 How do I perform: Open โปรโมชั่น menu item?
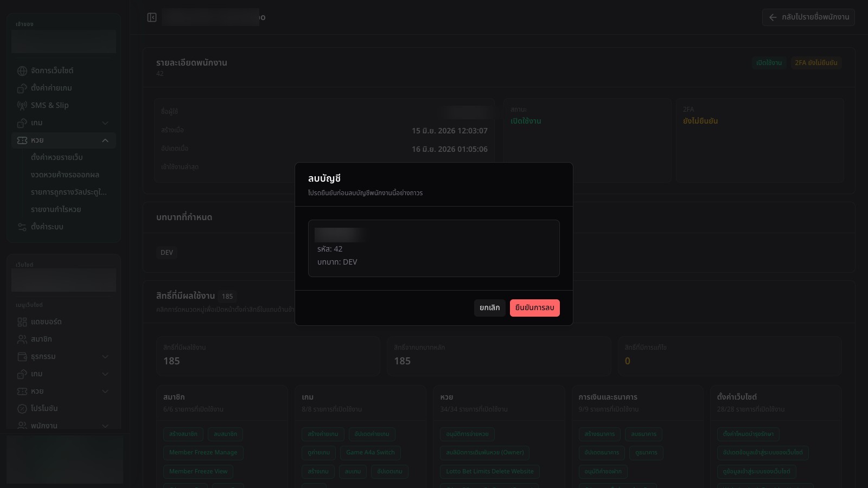click(63, 409)
